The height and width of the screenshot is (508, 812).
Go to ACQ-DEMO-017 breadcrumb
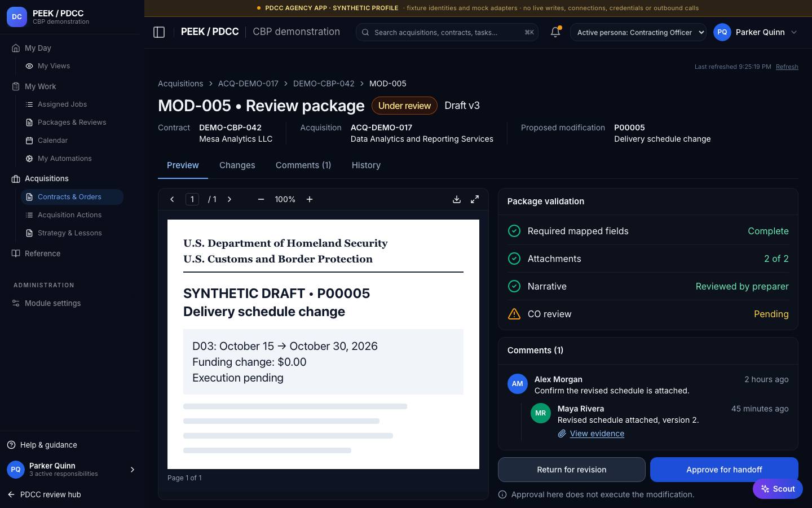pos(248,84)
